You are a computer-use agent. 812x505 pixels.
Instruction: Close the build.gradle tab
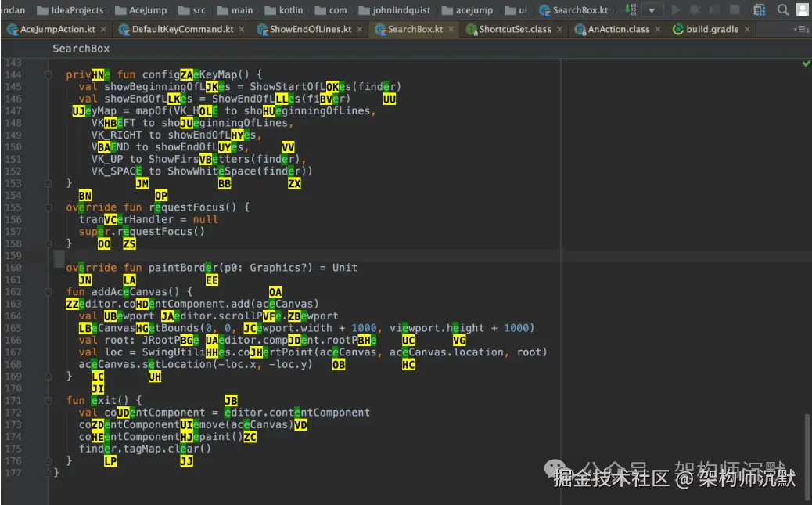point(747,30)
